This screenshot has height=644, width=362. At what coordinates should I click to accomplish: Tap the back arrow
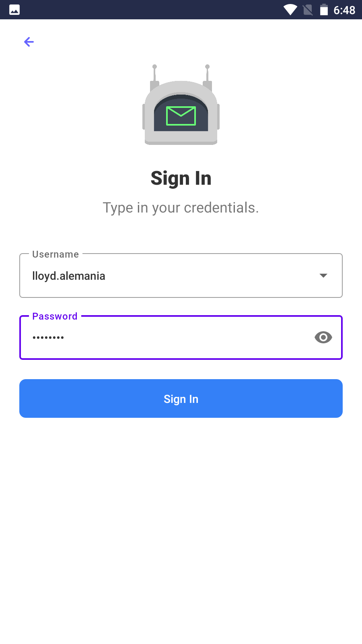coord(29,42)
